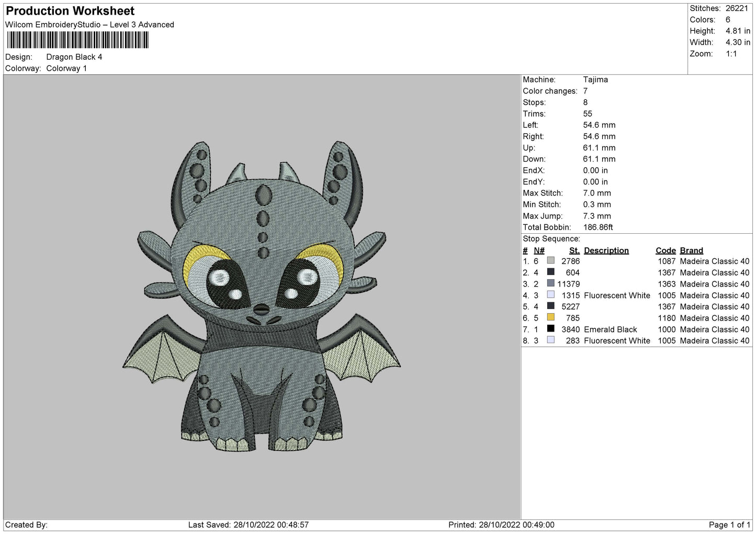Click the 'Production Worksheet' title
Viewport: 756px width, 534px height.
click(x=70, y=11)
